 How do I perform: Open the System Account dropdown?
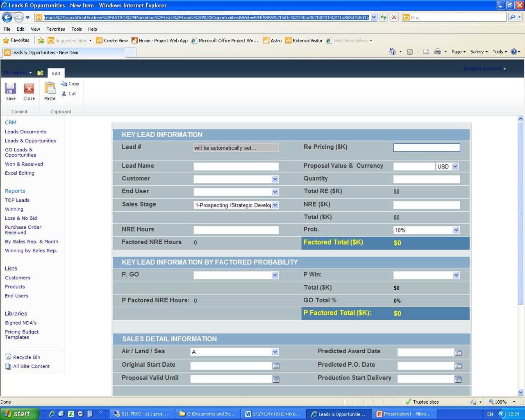pyautogui.click(x=484, y=68)
